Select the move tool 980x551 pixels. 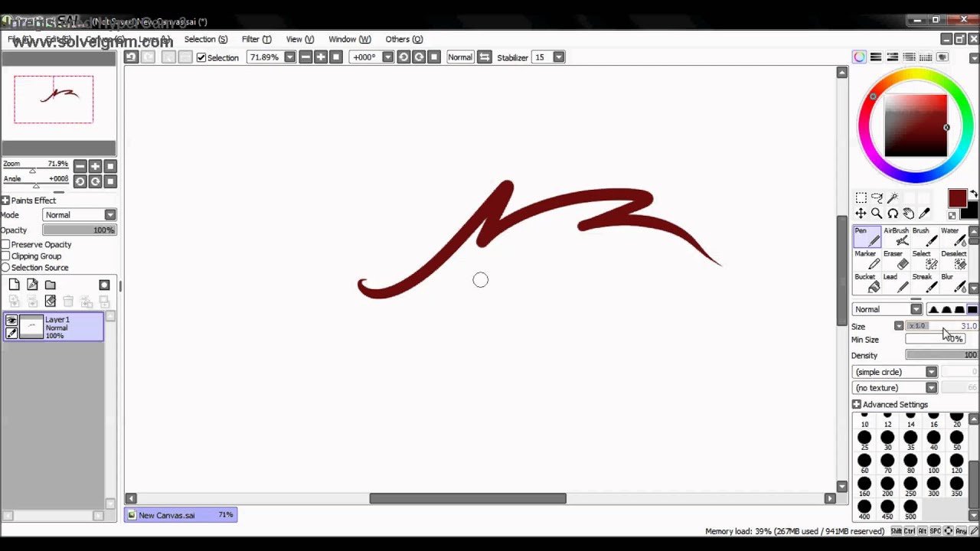[x=861, y=214]
